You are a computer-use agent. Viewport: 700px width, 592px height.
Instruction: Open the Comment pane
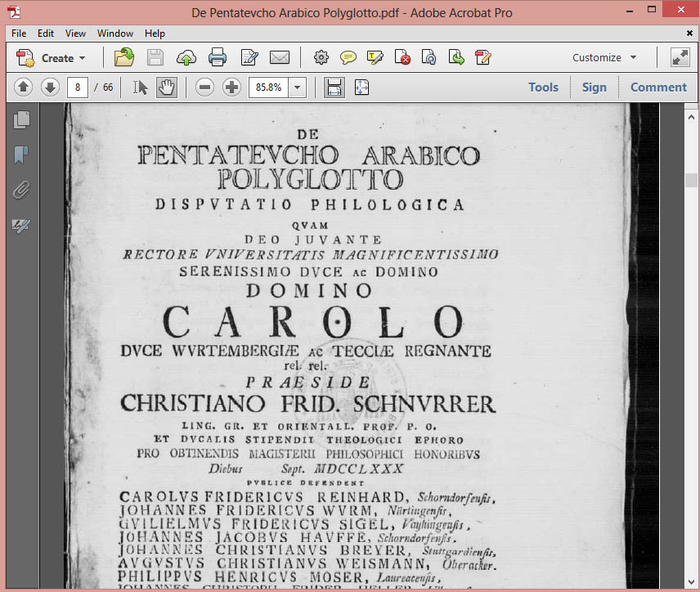coord(658,87)
